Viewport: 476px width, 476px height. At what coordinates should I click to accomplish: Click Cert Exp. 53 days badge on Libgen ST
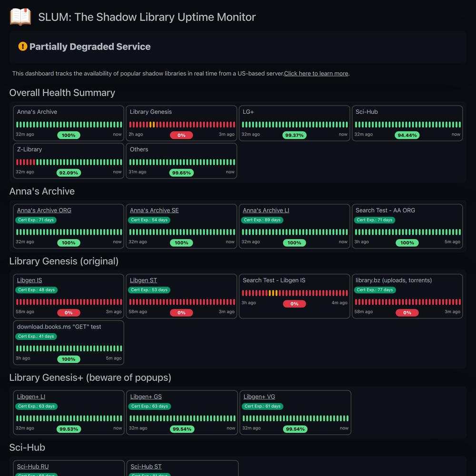149,290
